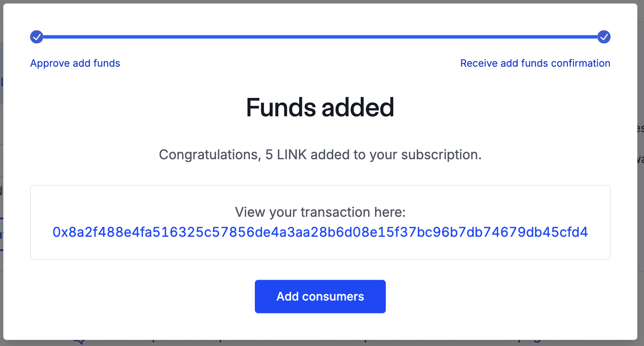Click the Approve add funds checkmark icon
Image resolution: width=644 pixels, height=346 pixels.
37,37
